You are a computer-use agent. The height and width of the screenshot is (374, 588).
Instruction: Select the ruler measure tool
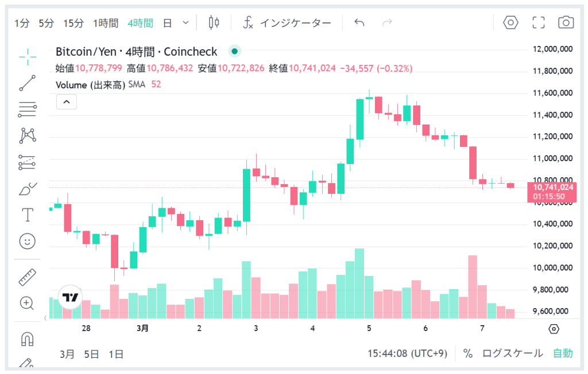tap(28, 277)
